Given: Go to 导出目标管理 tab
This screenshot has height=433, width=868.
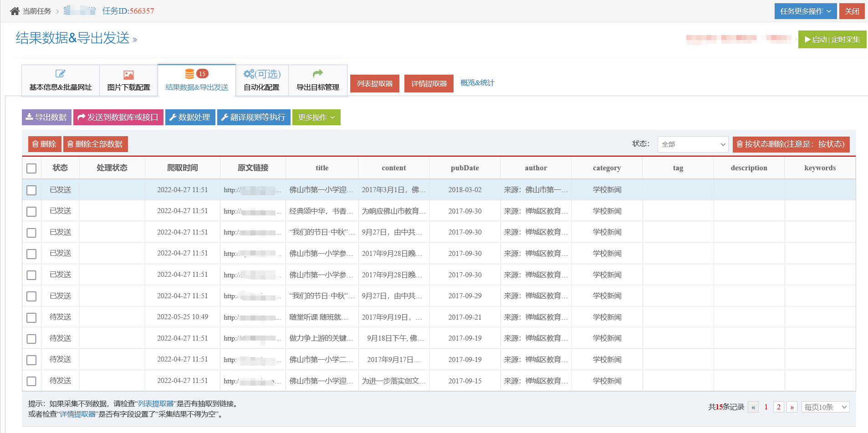Looking at the screenshot, I should click(x=318, y=81).
